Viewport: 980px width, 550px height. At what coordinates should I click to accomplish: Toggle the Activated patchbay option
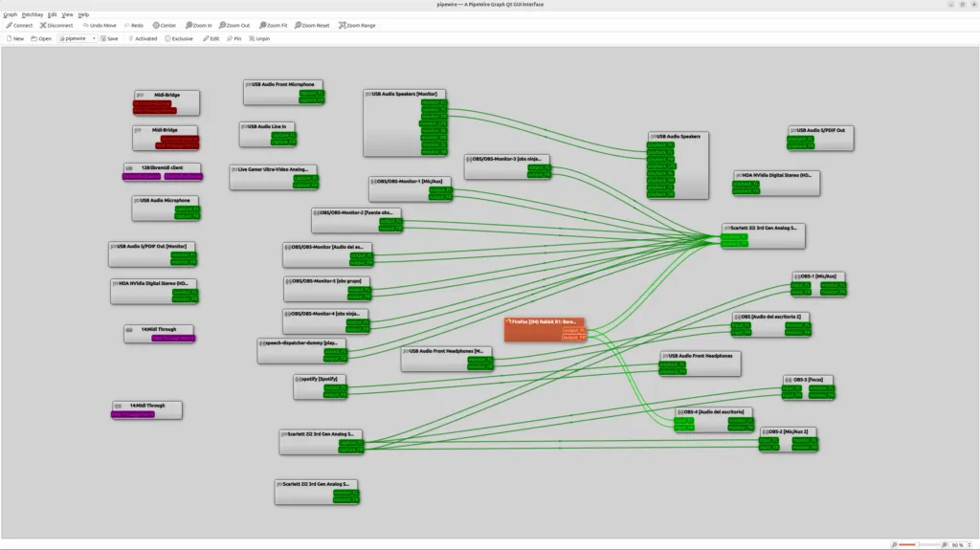143,38
